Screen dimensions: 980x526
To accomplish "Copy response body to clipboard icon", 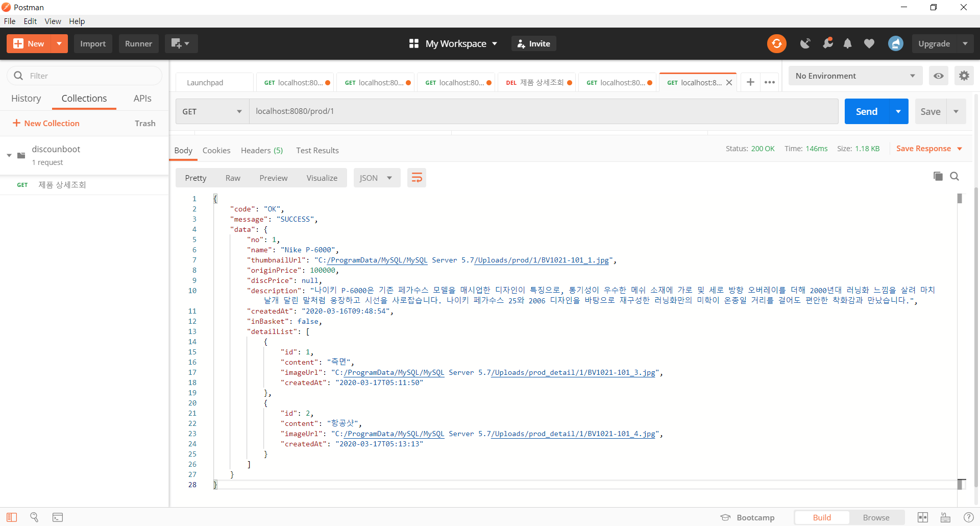I will [938, 176].
